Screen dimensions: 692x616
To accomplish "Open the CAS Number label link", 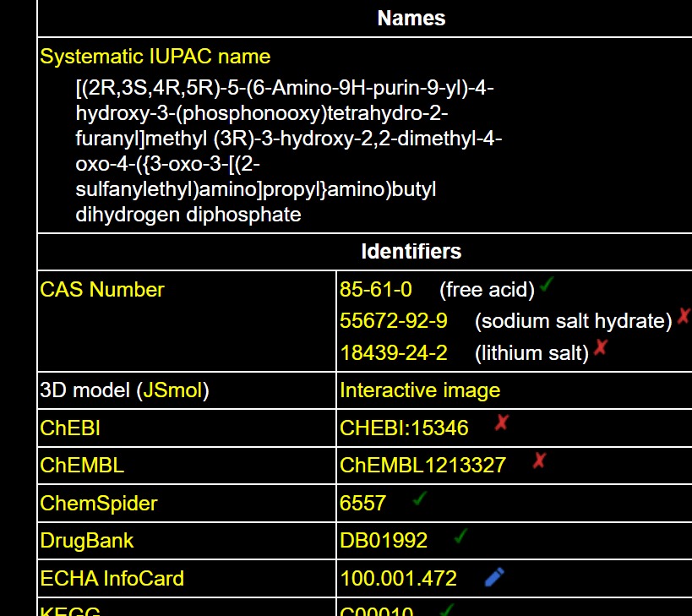I will pyautogui.click(x=101, y=289).
